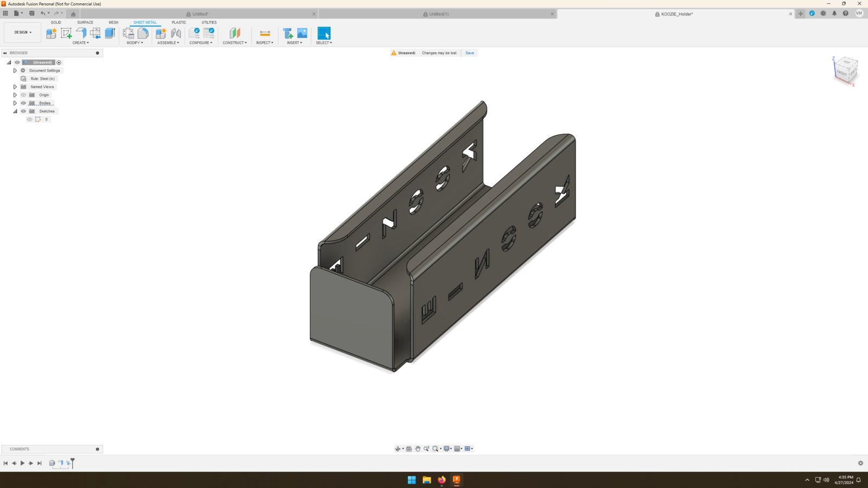This screenshot has height=488, width=868.
Task: Collapse the Sketches folder node
Action: [x=15, y=111]
